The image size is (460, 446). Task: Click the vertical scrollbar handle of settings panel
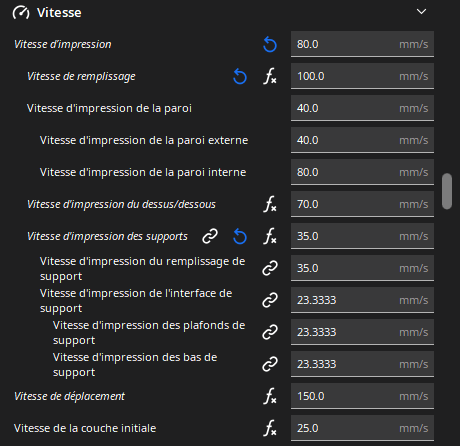click(x=447, y=191)
